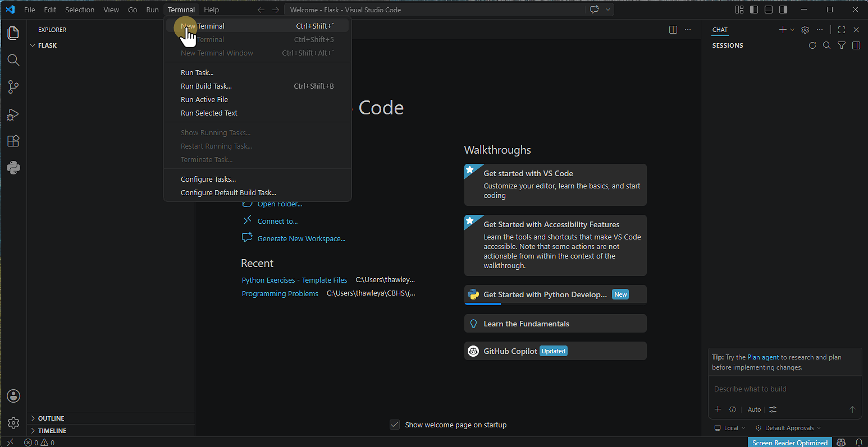
Task: Open the View menu
Action: 111,10
